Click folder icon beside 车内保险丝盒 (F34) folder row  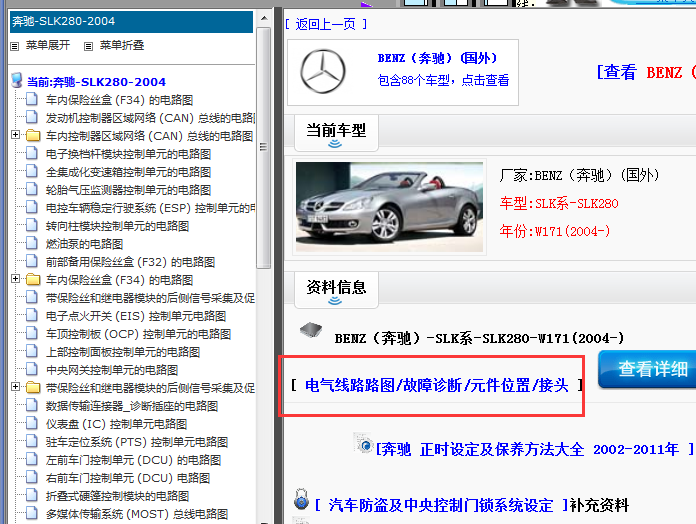[x=33, y=280]
